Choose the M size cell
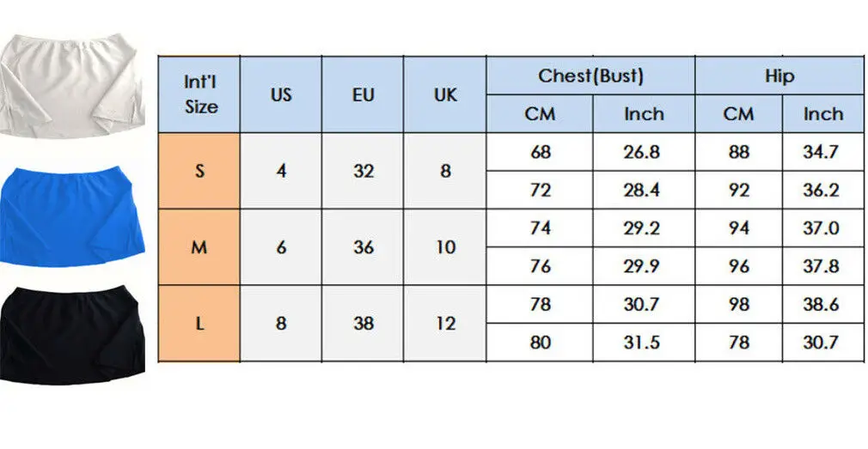 [199, 247]
